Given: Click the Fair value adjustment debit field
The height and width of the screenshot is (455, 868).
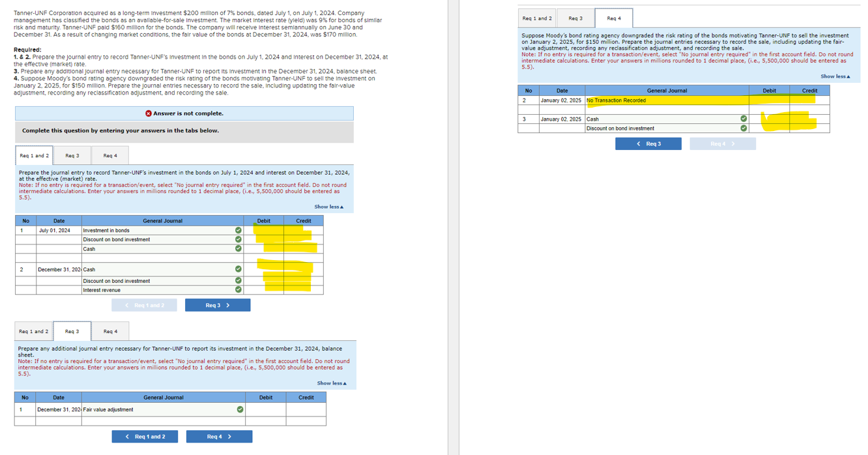Looking at the screenshot, I should 266,409.
